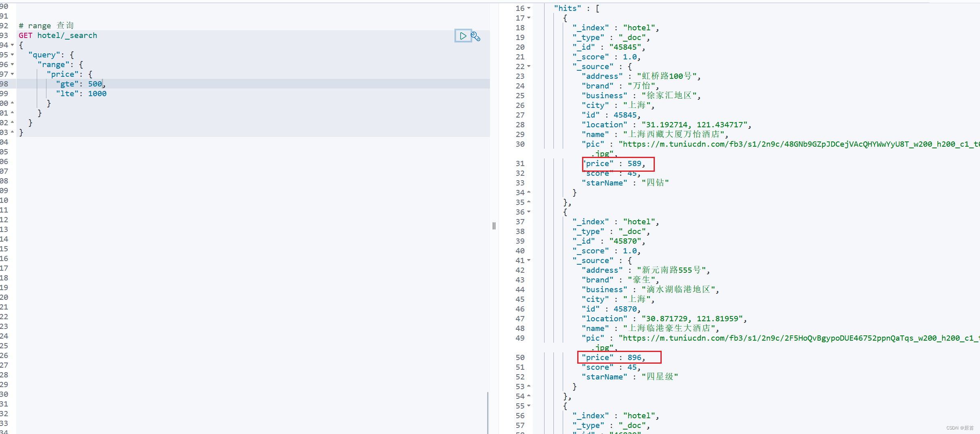Click the "id" : 45845 source line
980x434 pixels.
[x=611, y=115]
